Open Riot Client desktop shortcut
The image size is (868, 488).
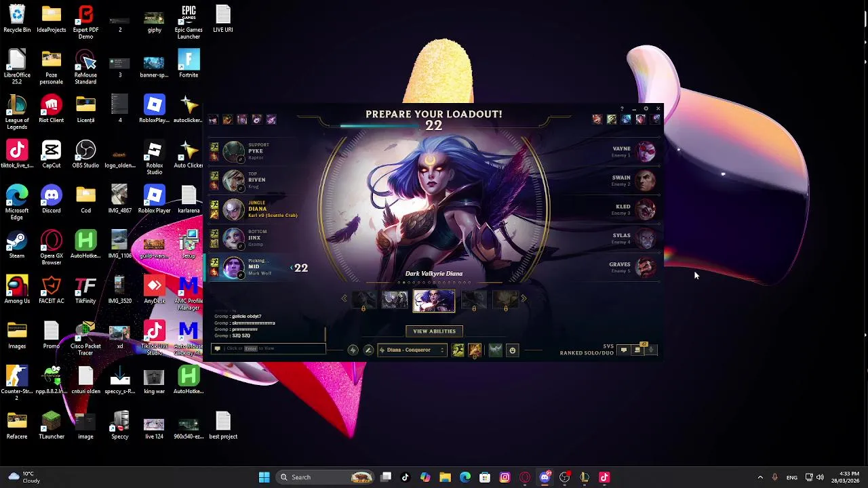(52, 110)
